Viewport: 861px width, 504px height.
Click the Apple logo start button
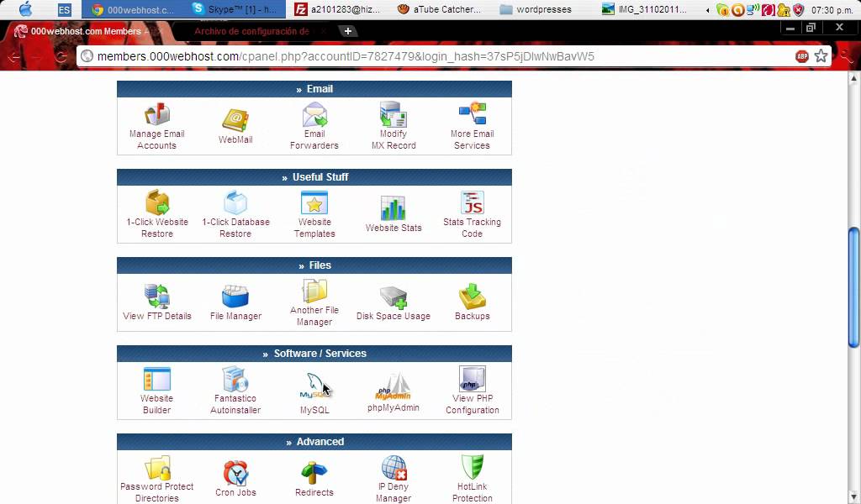(x=25, y=9)
